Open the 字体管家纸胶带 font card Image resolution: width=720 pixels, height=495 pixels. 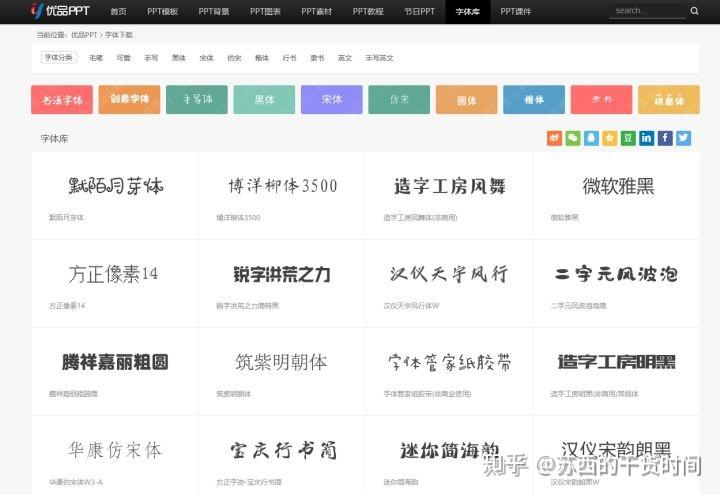click(449, 372)
